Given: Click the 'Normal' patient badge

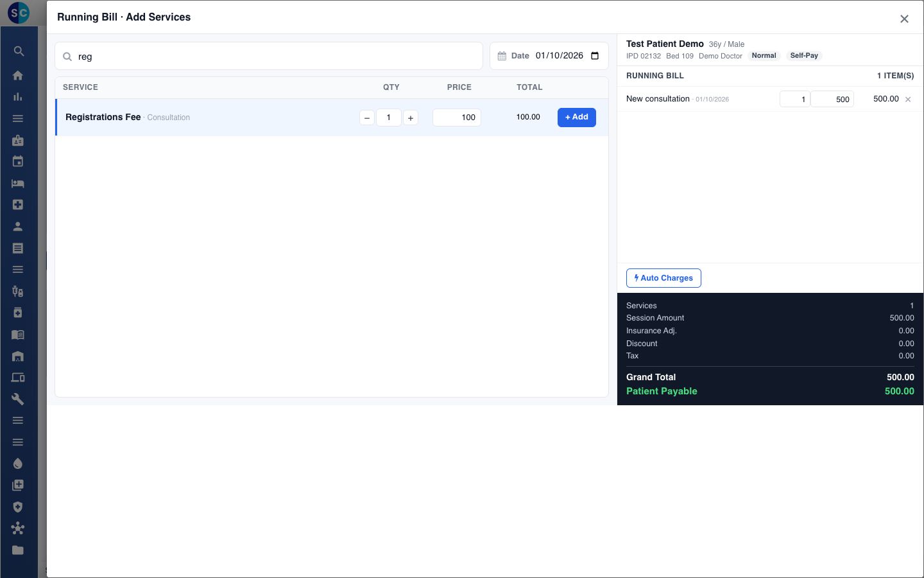Looking at the screenshot, I should coord(764,56).
